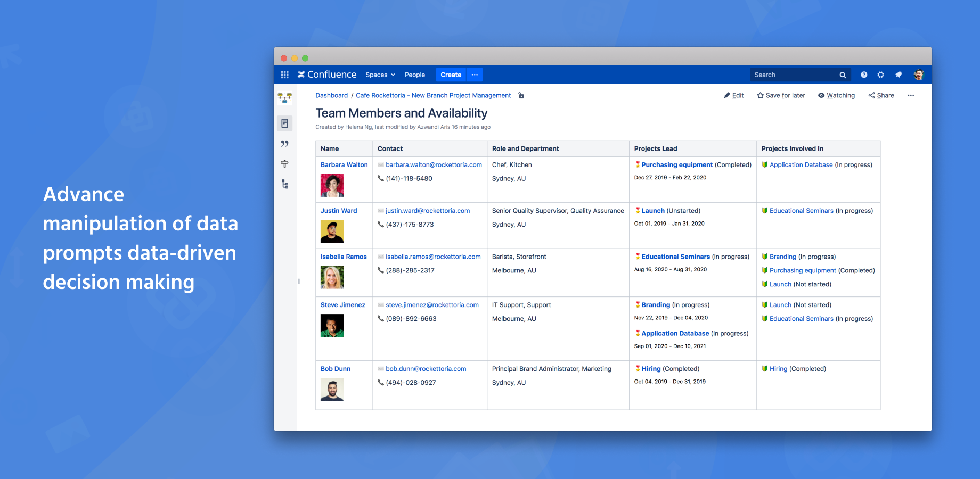This screenshot has height=479, width=980.
Task: Click the Role and Department header
Action: pyautogui.click(x=558, y=149)
